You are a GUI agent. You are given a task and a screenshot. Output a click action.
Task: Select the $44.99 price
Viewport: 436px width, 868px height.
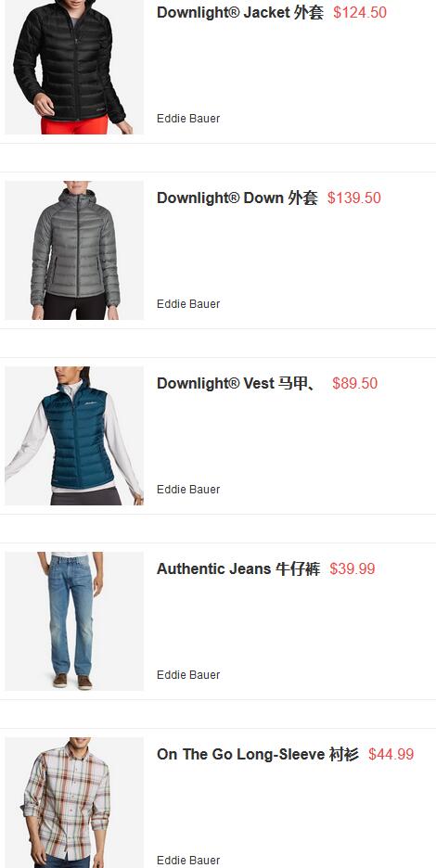[x=391, y=755]
